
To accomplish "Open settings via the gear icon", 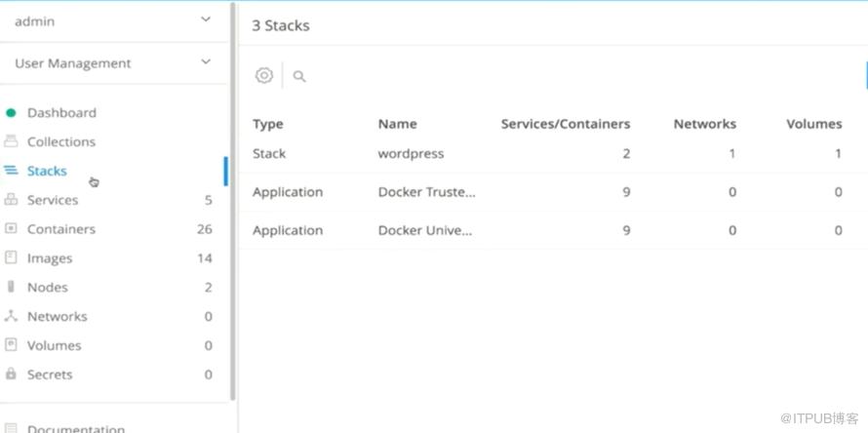I will (264, 75).
